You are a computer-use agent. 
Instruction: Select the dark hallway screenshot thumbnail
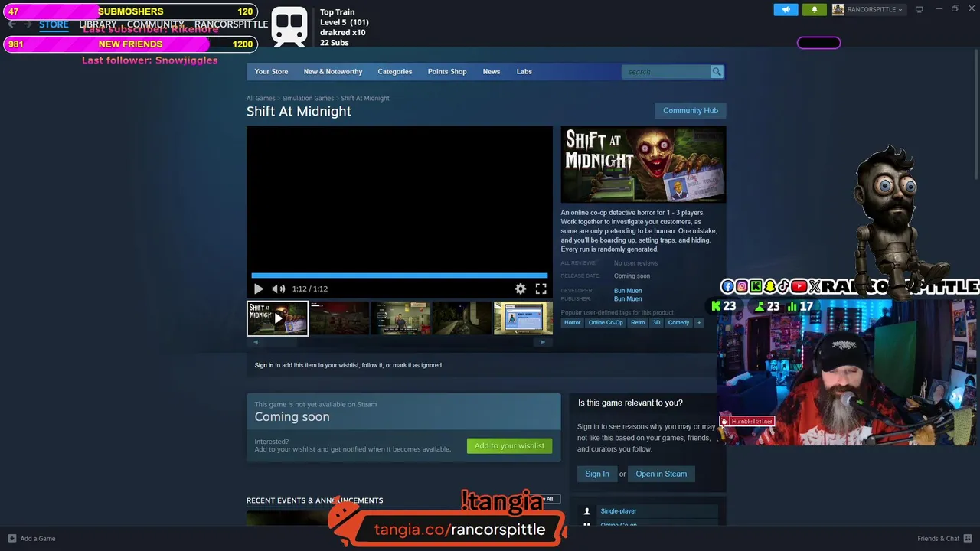tap(339, 318)
